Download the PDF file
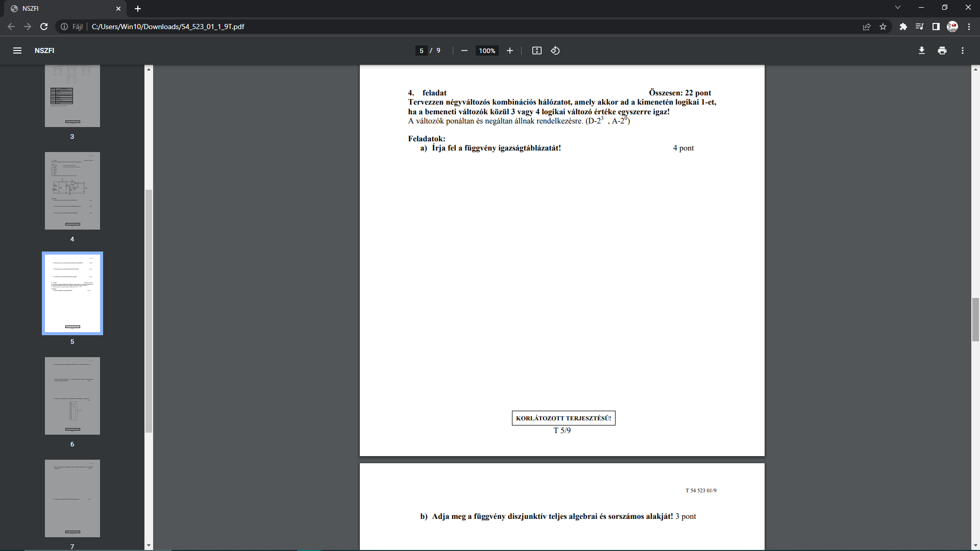This screenshot has height=551, width=980. (x=921, y=51)
